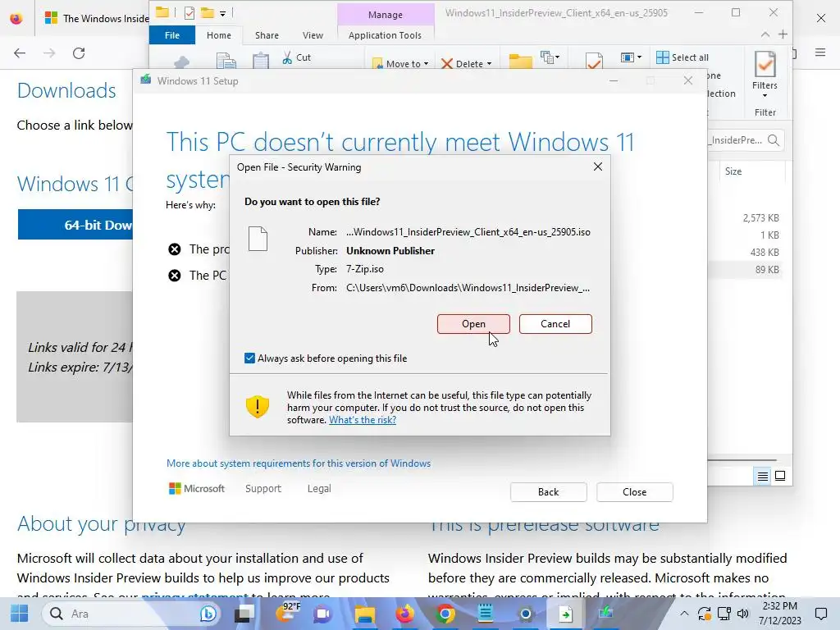Switch to Home tab in File Explorer

[218, 35]
